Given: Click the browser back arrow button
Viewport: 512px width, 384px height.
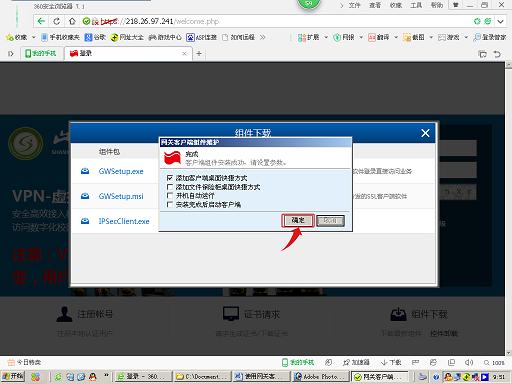Looking at the screenshot, I should click(x=41, y=21).
